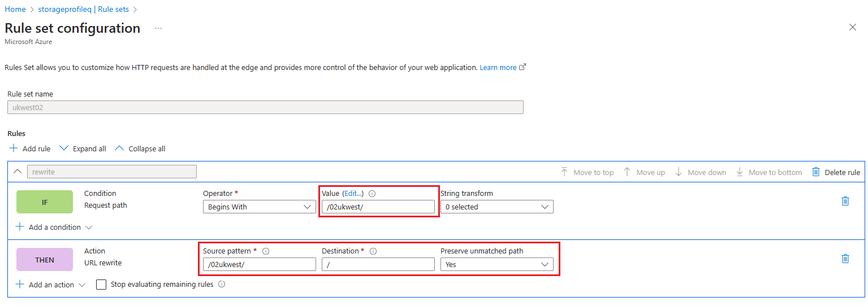Go to Home breadcrumb
This screenshot has width=868, height=306.
click(x=15, y=10)
